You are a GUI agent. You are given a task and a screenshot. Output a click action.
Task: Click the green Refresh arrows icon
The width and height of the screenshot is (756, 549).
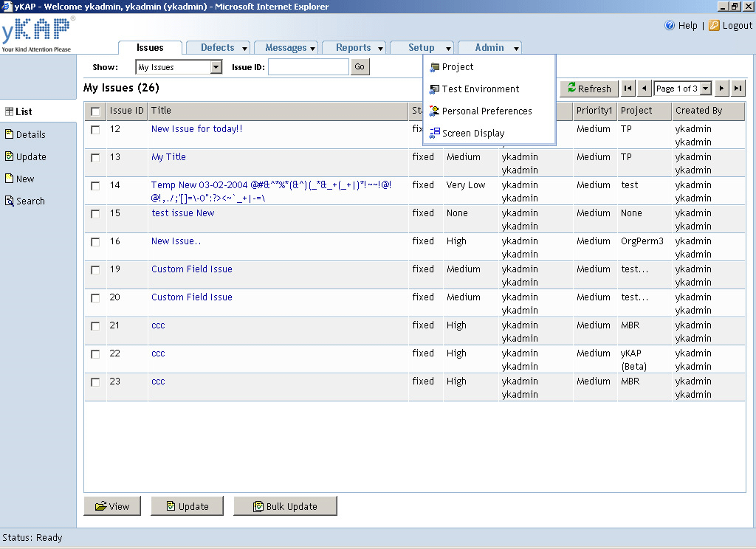572,87
